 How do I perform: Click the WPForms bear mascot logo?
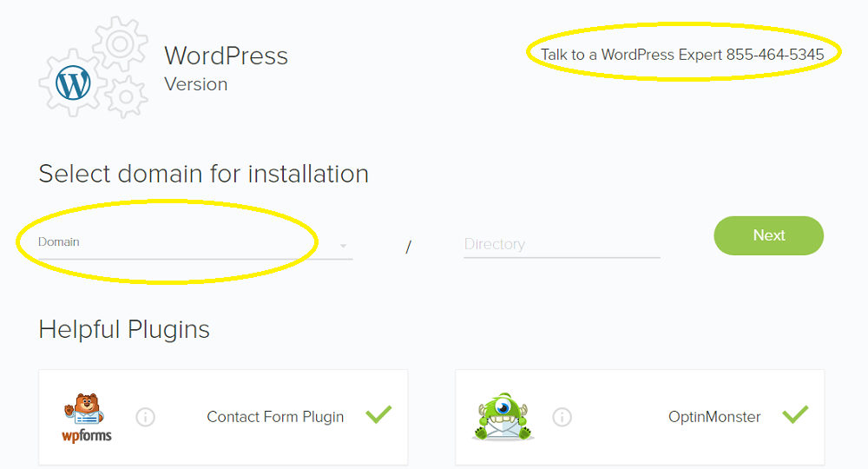(85, 409)
